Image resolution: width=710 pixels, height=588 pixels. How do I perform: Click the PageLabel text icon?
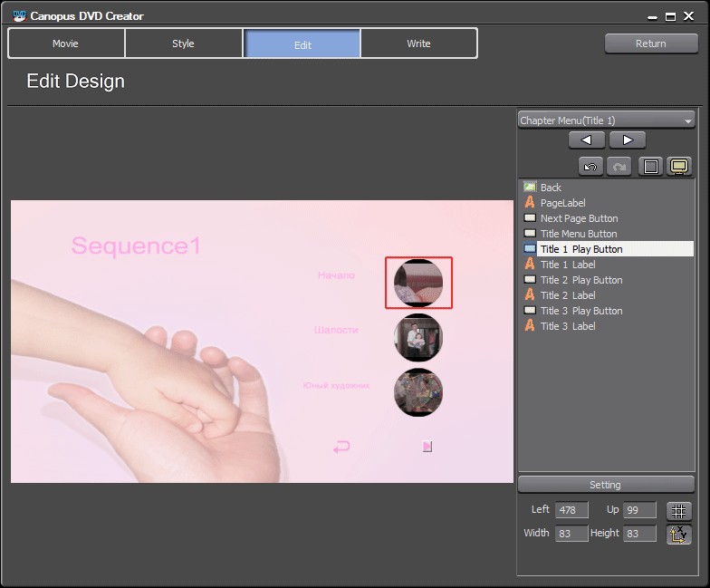[530, 202]
